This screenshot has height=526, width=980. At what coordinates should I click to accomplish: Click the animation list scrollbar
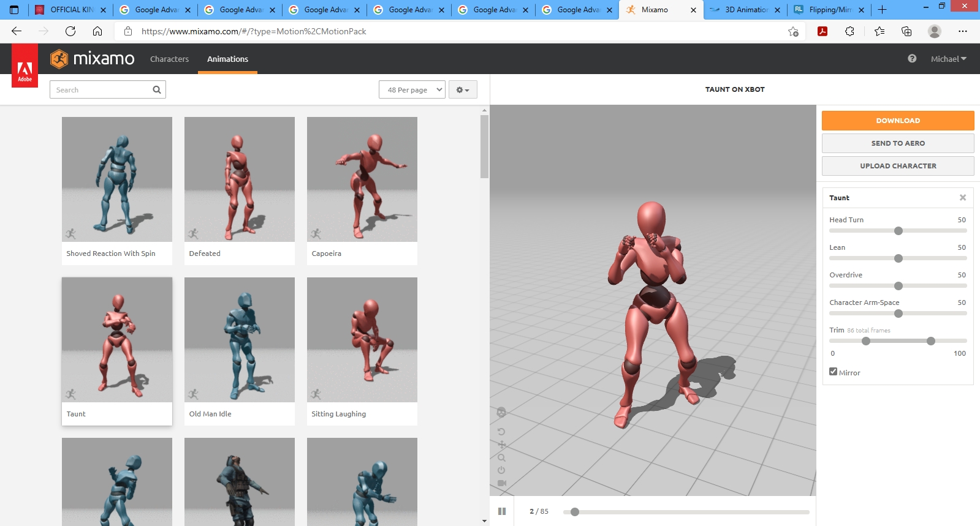pyautogui.click(x=484, y=146)
